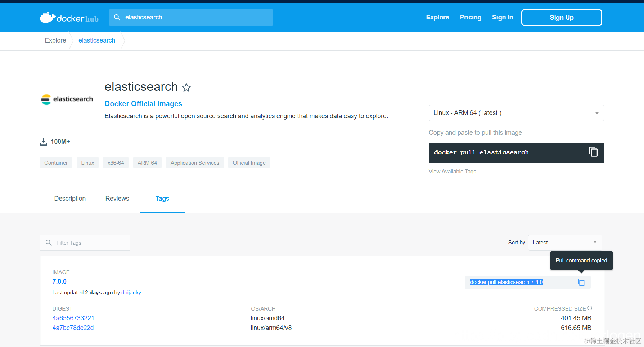644x347 pixels.
Task: Click the Official Image chip
Action: point(249,163)
